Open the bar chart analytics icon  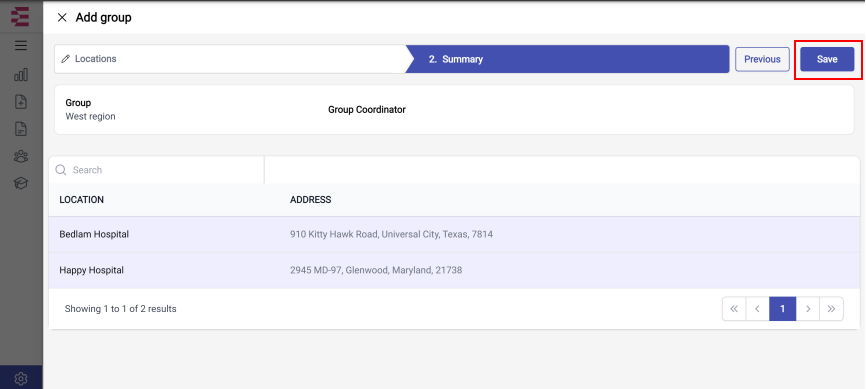coord(21,75)
